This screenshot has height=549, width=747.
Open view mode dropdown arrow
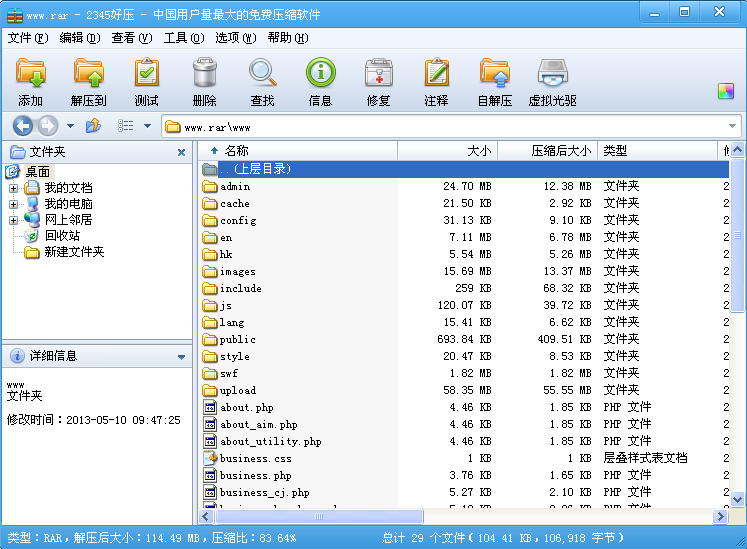click(147, 126)
